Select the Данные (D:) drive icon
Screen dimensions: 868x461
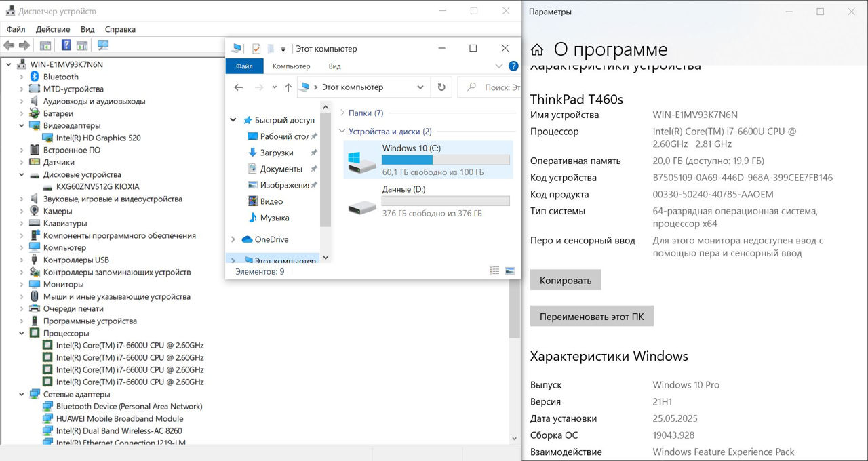(362, 206)
